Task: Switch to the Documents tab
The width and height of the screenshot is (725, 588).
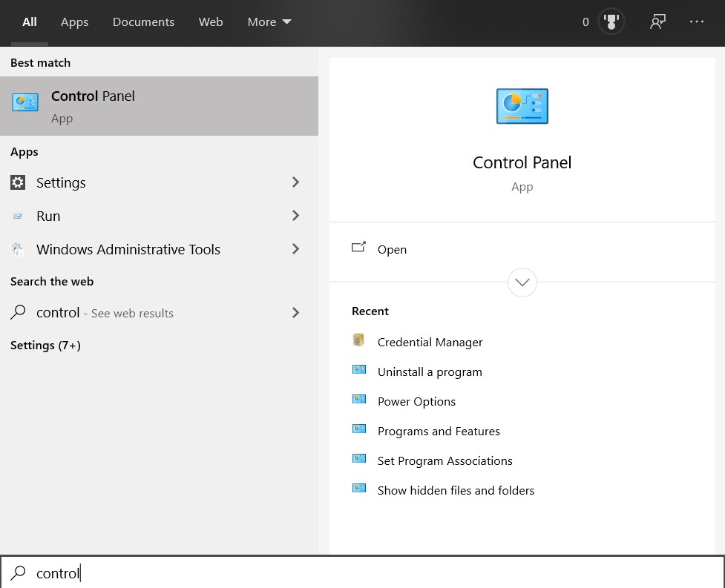Action: pyautogui.click(x=143, y=22)
